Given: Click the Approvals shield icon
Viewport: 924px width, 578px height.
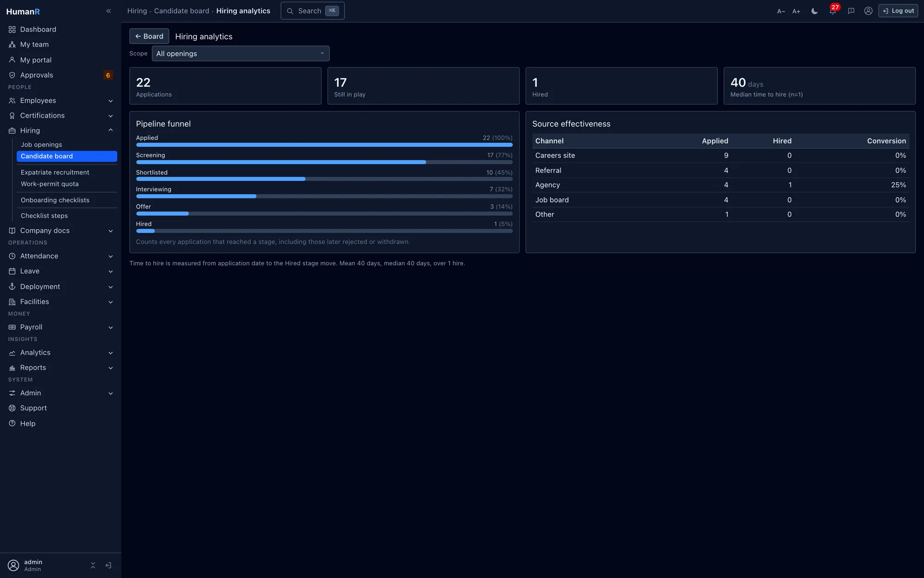Looking at the screenshot, I should (x=12, y=75).
